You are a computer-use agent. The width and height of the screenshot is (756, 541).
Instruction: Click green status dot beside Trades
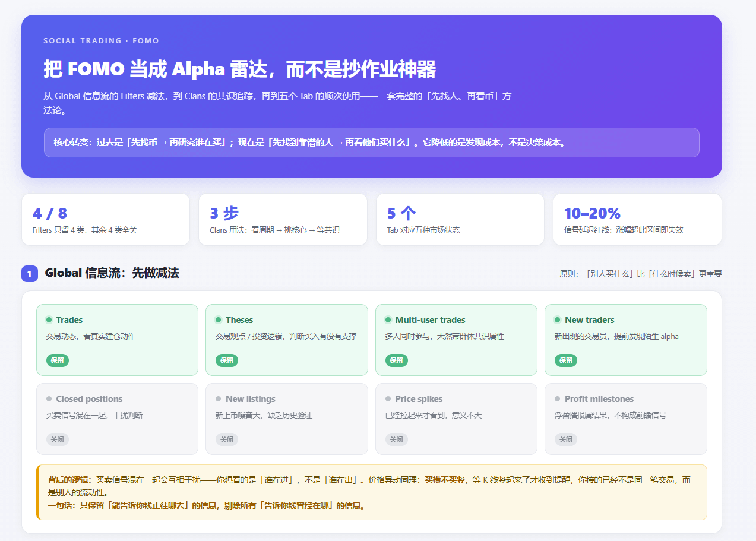(49, 320)
